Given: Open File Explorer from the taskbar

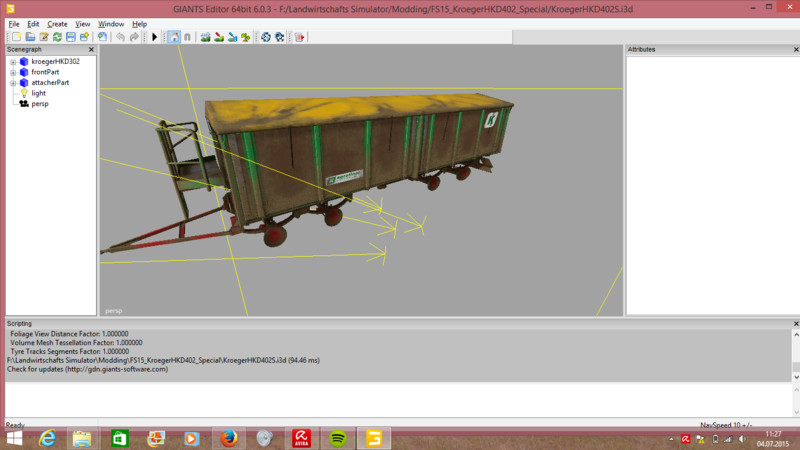Looking at the screenshot, I should pyautogui.click(x=82, y=438).
